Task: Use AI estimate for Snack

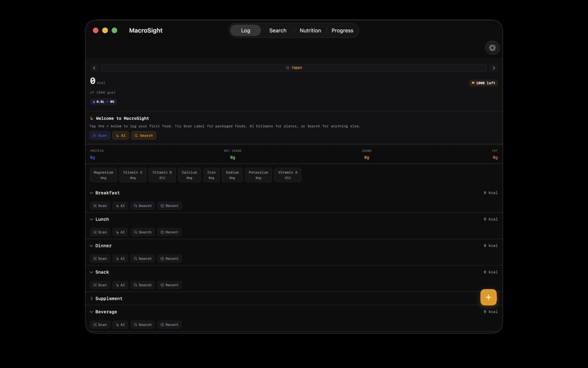Action: pos(120,285)
